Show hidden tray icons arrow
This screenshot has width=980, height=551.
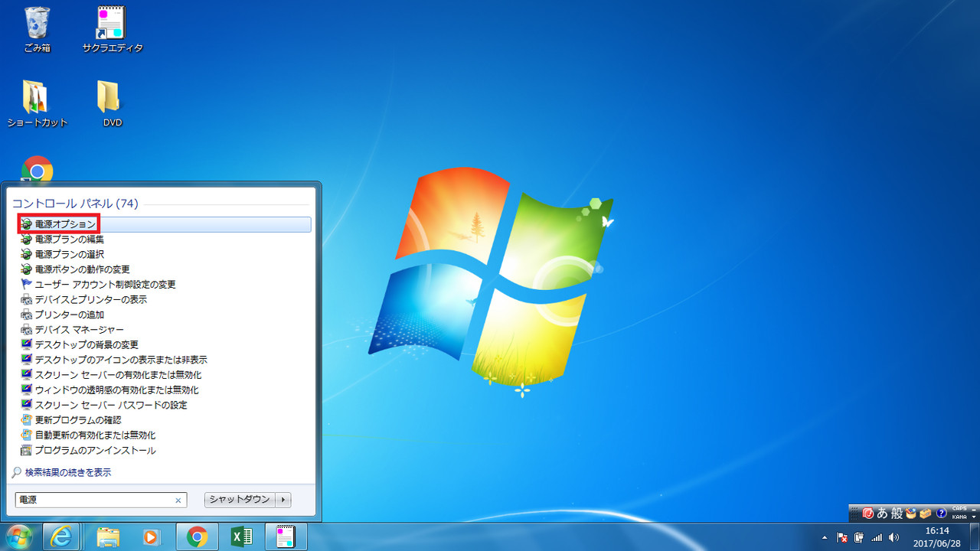[825, 537]
